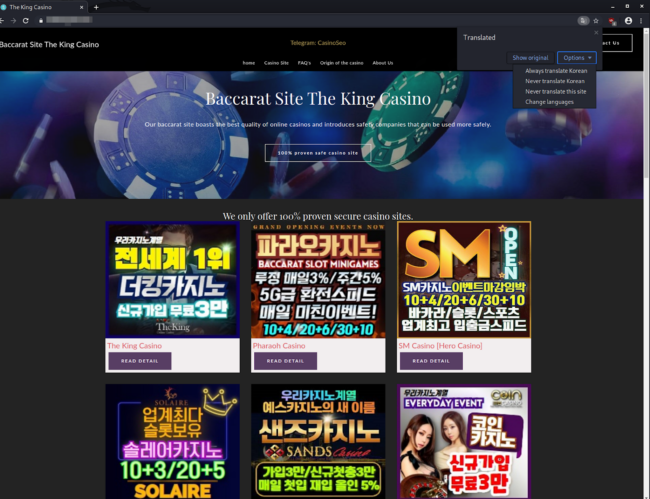The height and width of the screenshot is (499, 650).
Task: Close The King Casino tab
Action: (82, 7)
